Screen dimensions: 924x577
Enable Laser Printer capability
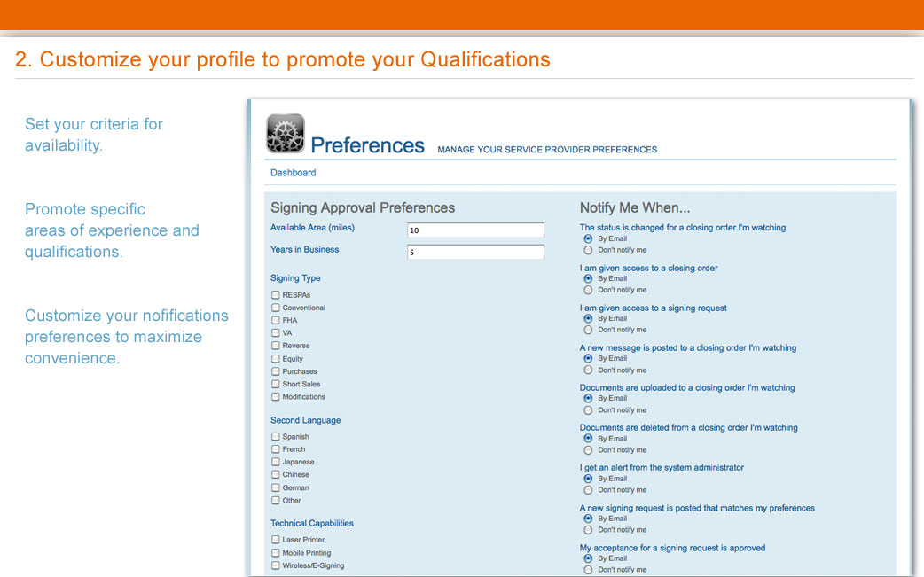[275, 539]
